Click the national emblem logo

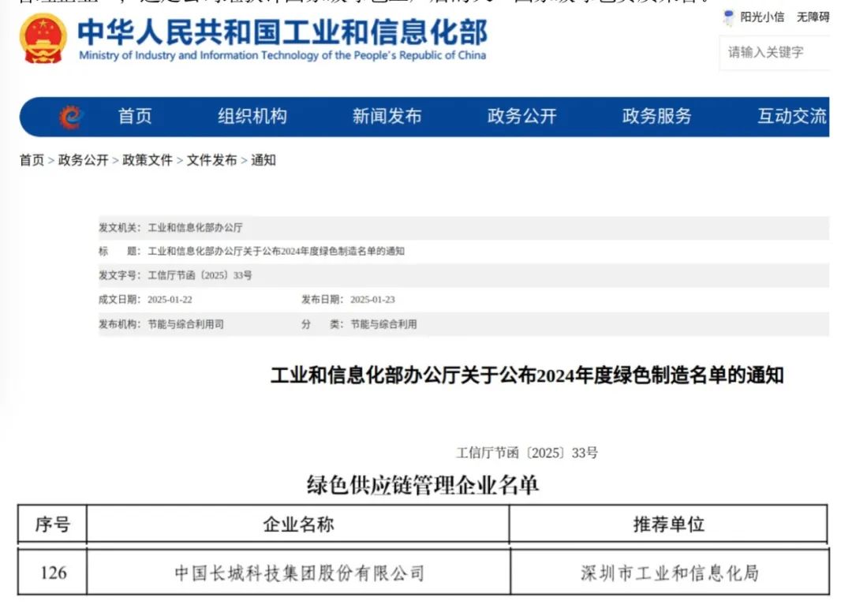pyautogui.click(x=43, y=39)
